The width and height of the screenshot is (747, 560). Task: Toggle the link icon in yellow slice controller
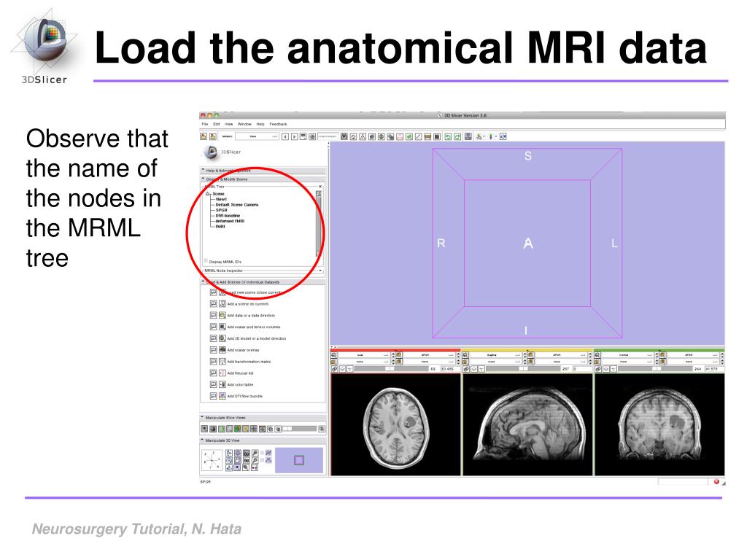[x=466, y=369]
